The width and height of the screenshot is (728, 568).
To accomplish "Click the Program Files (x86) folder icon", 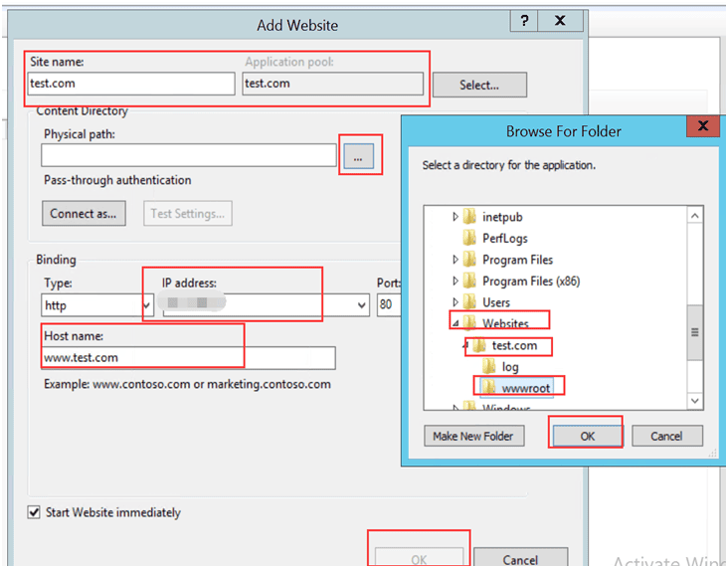I will point(469,282).
